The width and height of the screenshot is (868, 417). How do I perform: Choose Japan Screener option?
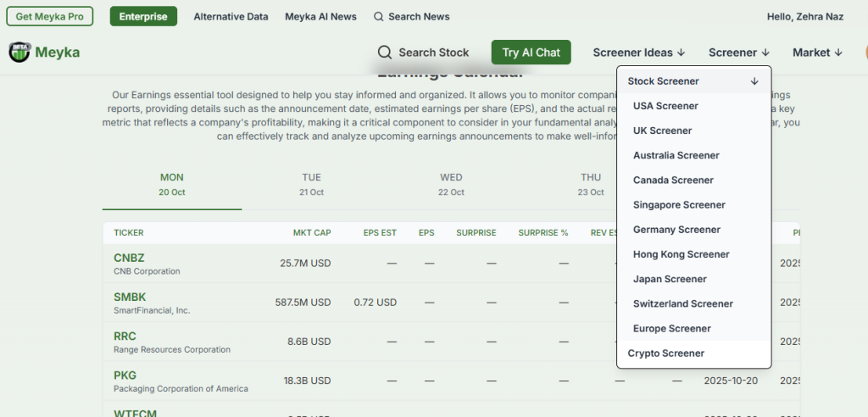[669, 279]
